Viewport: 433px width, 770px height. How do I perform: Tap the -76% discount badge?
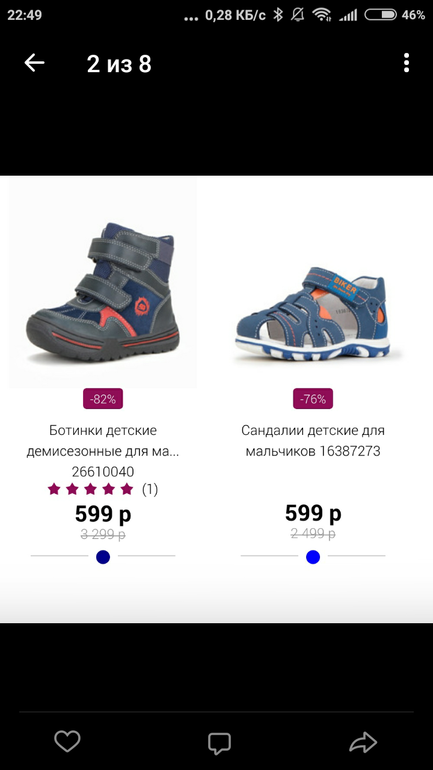tap(313, 399)
